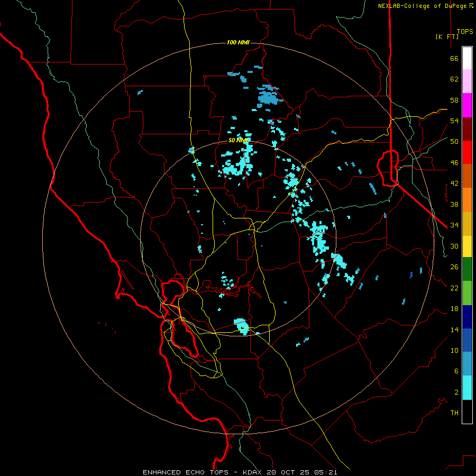The height and width of the screenshot is (476, 476).
Task: Click the medium blue 18 legend swatch
Action: (x=467, y=340)
